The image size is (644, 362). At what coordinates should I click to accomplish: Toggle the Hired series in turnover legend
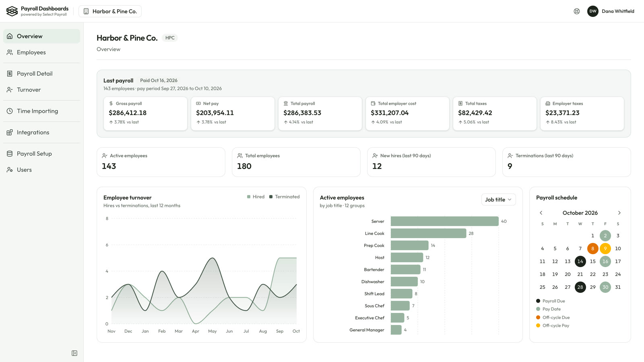pyautogui.click(x=256, y=197)
